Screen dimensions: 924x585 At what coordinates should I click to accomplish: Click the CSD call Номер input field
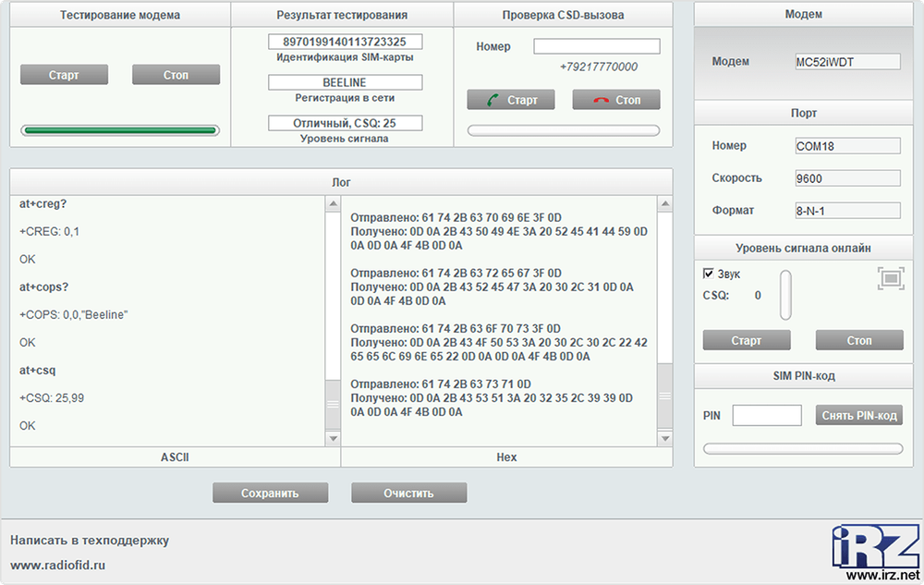click(x=596, y=46)
